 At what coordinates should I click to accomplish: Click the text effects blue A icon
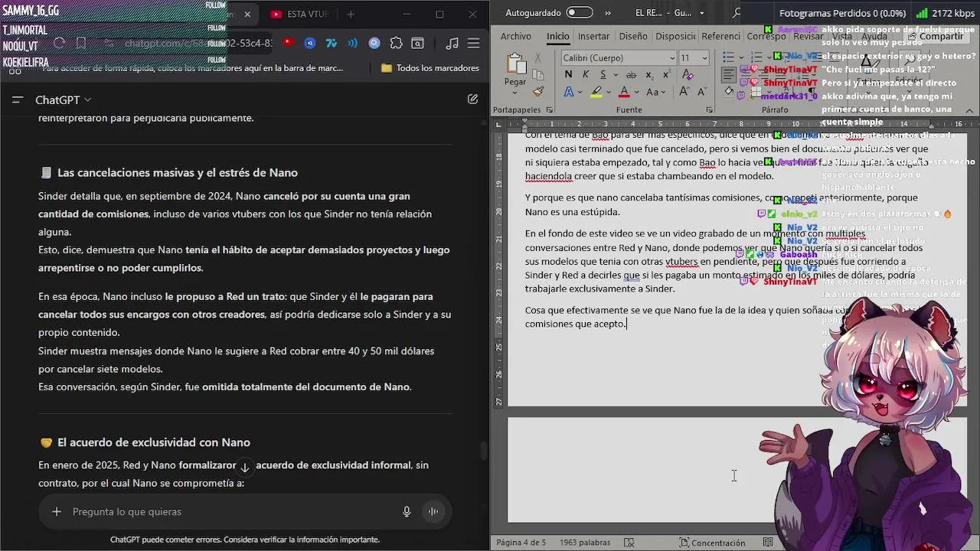coord(568,92)
